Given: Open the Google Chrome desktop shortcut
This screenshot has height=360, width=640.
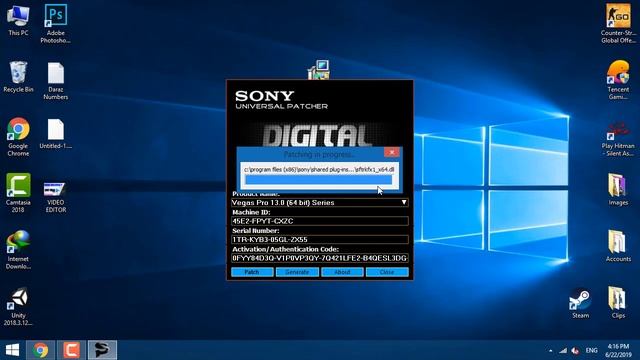Looking at the screenshot, I should pyautogui.click(x=18, y=137).
